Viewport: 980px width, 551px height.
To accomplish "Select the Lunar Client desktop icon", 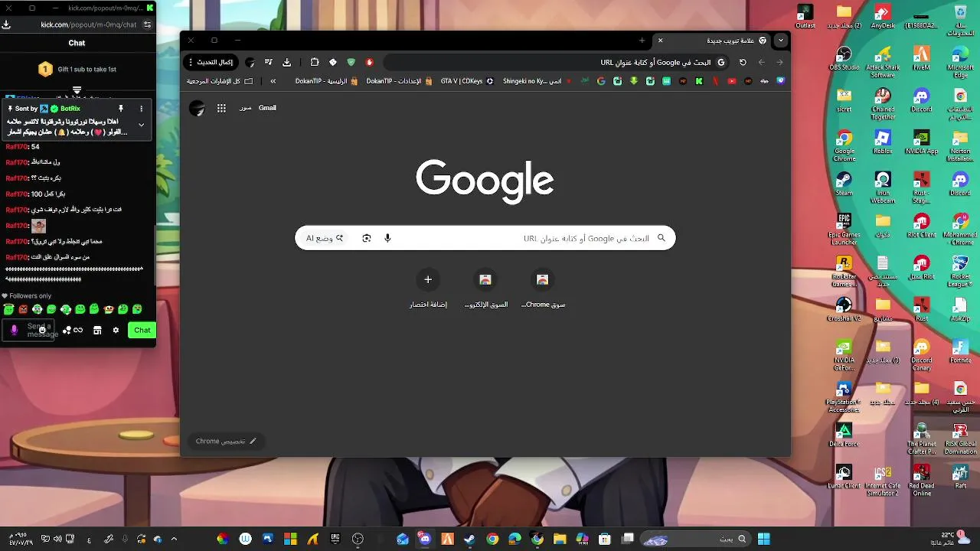I will (x=844, y=476).
